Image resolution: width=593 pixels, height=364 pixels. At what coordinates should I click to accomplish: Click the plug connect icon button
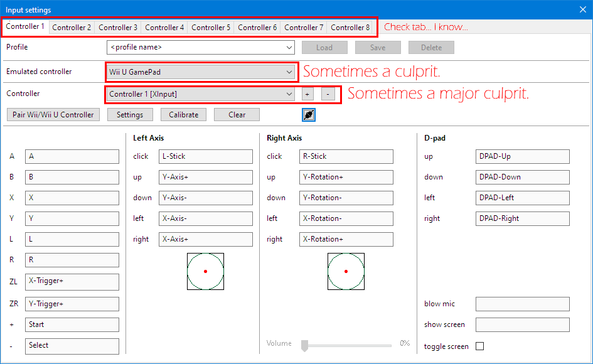tap(309, 115)
